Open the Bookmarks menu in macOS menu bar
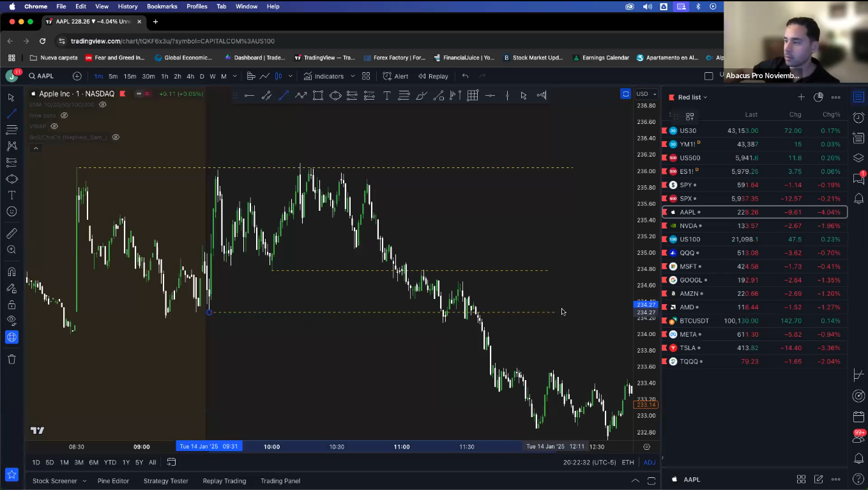868x490 pixels. 162,6
